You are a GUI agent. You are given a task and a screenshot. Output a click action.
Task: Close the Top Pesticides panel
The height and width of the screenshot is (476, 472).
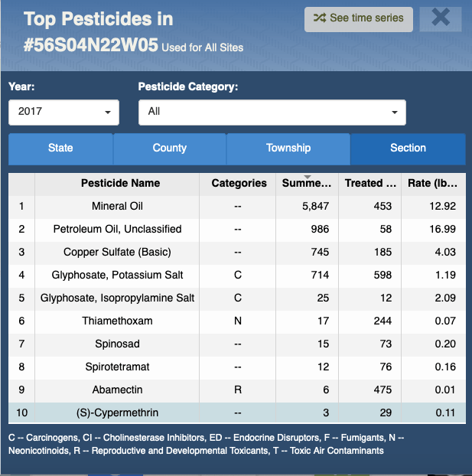coord(441,19)
